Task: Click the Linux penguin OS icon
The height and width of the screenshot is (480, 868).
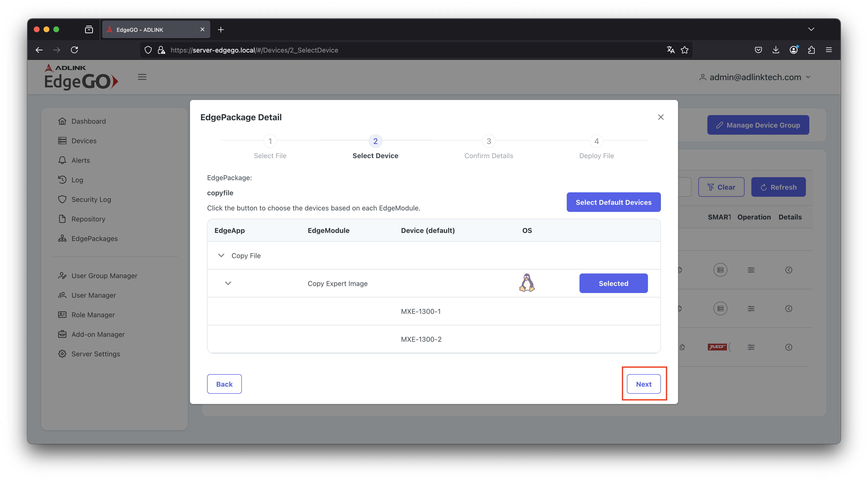Action: [x=527, y=283]
